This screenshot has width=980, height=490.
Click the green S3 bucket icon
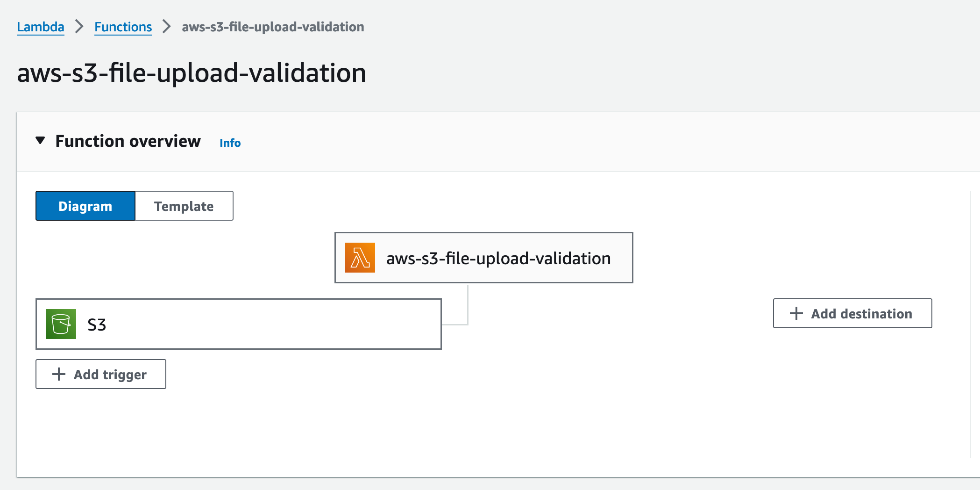(x=61, y=324)
